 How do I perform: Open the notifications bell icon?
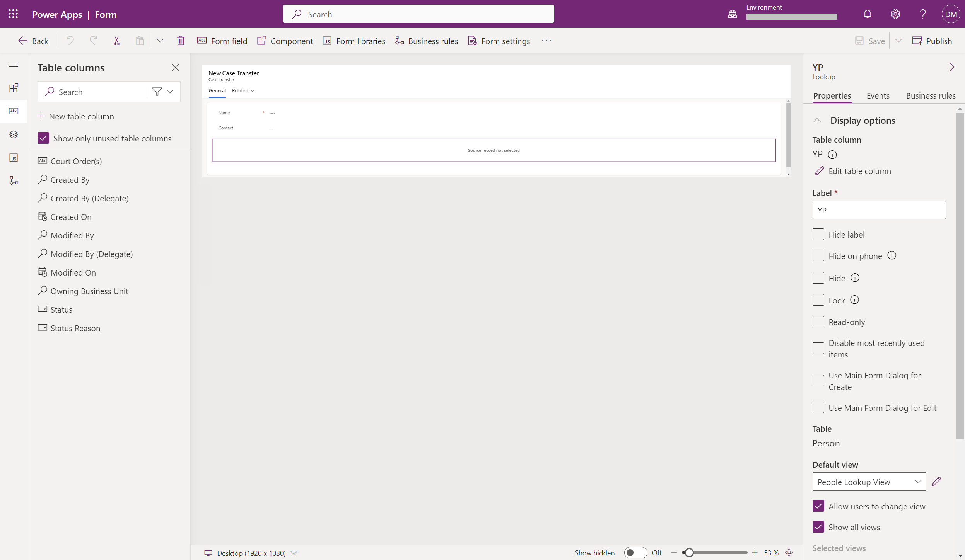point(868,14)
